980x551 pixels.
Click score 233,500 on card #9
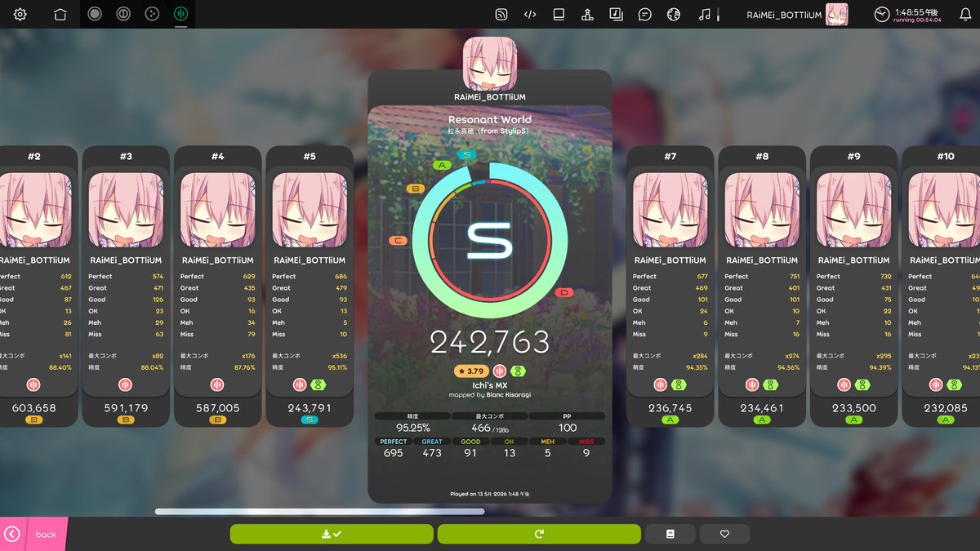tap(853, 408)
